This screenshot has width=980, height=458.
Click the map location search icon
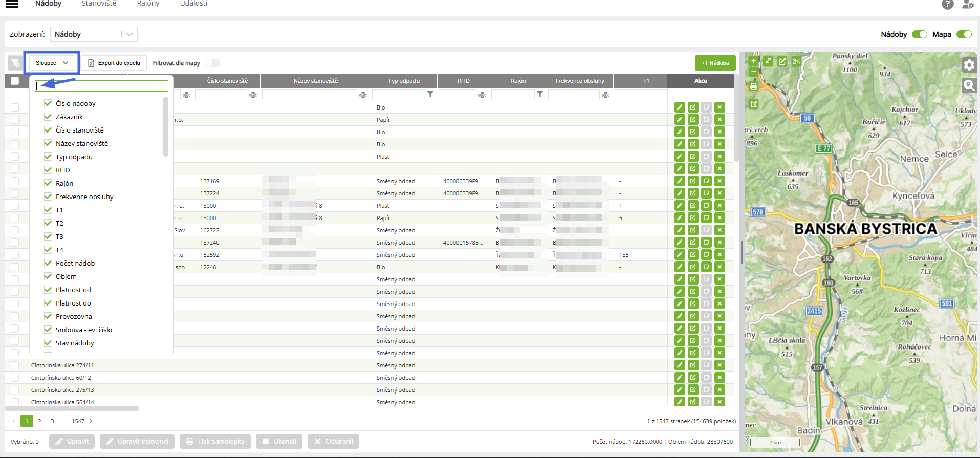pos(969,85)
